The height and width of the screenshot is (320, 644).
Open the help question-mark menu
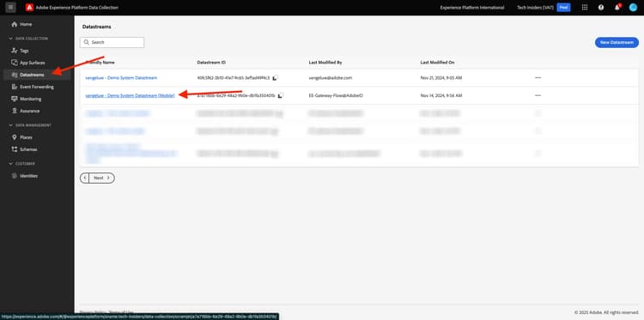[601, 8]
